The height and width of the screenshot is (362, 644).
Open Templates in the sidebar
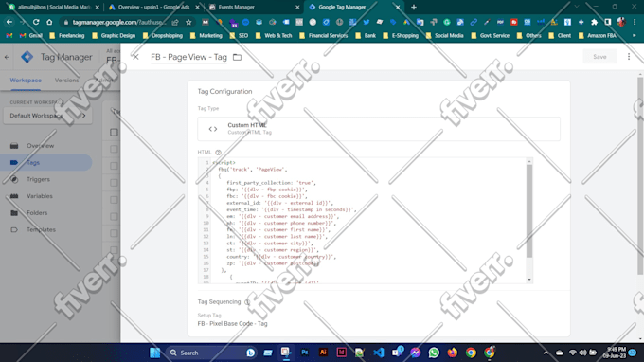pyautogui.click(x=41, y=229)
